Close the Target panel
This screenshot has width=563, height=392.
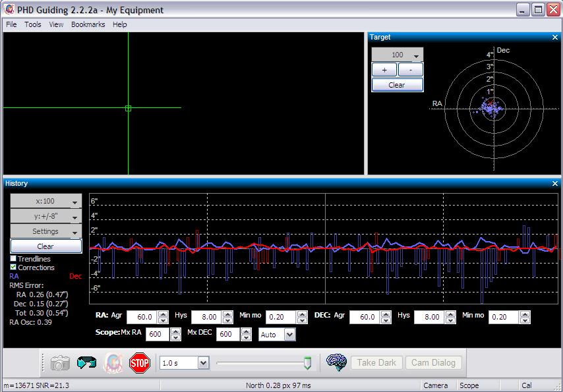pos(555,38)
